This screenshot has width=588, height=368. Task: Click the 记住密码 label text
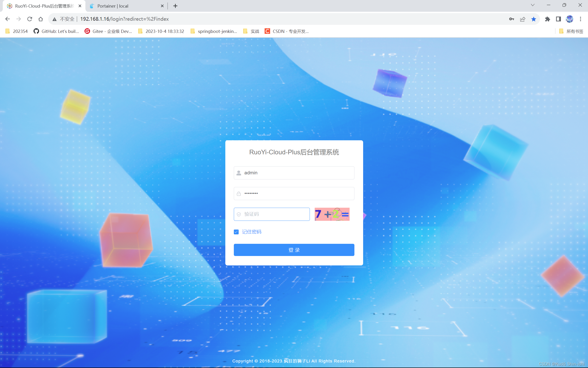click(252, 232)
